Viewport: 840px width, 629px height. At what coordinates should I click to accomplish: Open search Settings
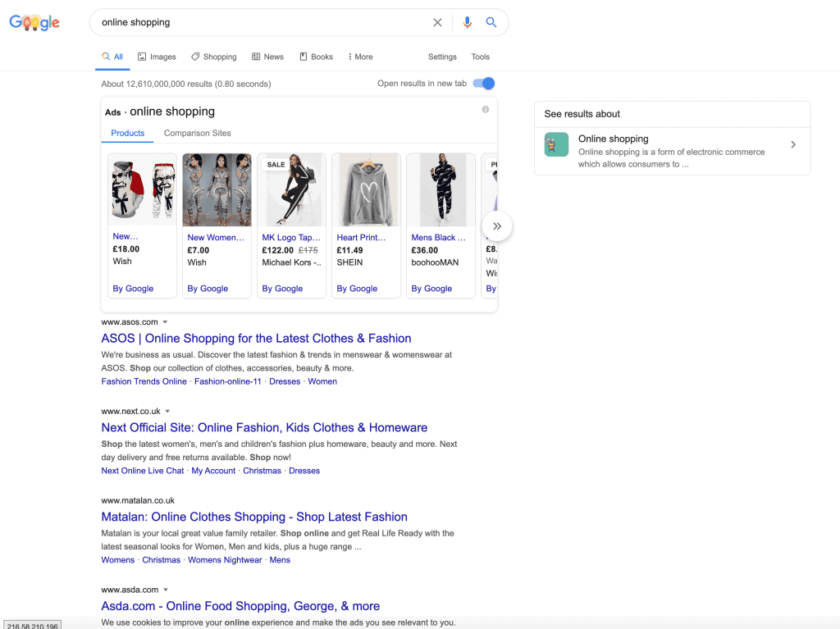tap(442, 57)
